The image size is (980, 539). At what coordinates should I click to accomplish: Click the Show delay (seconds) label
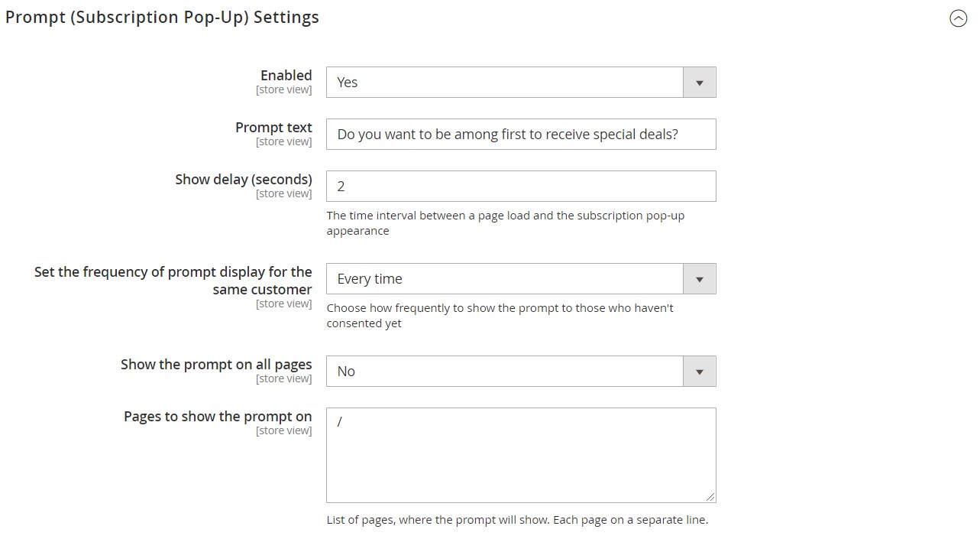[x=244, y=179]
